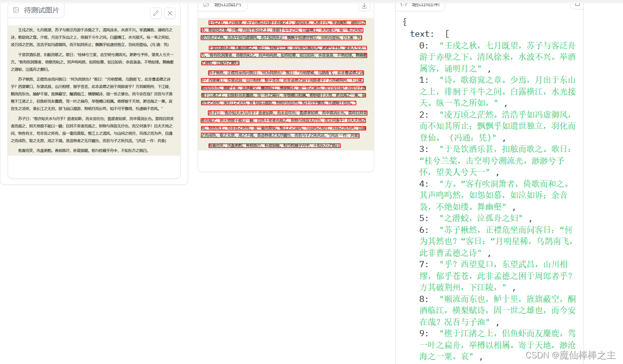The image size is (623, 364).
Task: Click the "text:" key in the JSON output
Action: pos(422,34)
